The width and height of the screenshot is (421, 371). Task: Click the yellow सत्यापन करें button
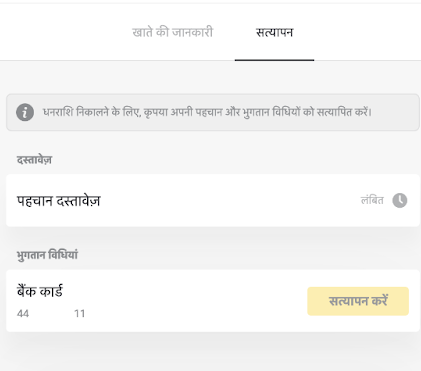tap(358, 301)
